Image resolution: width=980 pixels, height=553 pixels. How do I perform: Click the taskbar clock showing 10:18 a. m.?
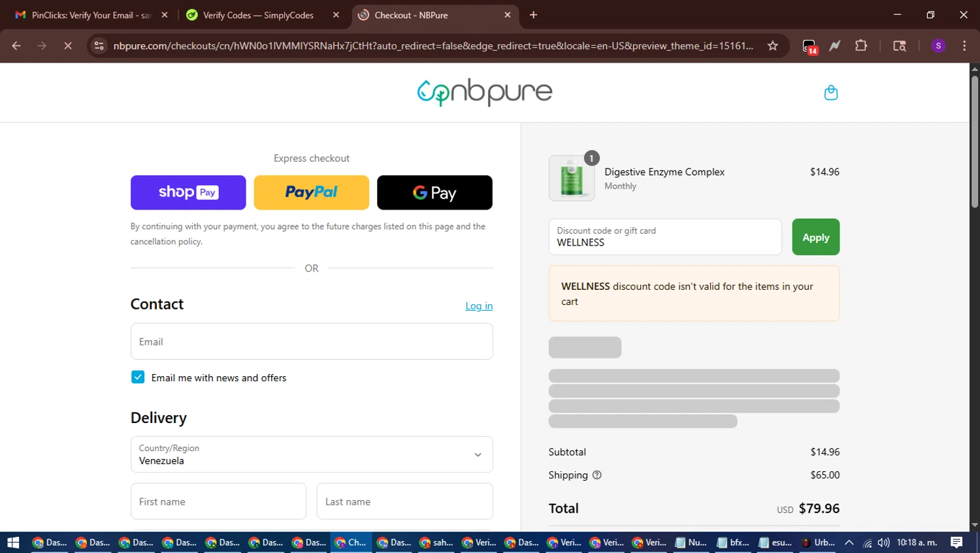tap(917, 543)
